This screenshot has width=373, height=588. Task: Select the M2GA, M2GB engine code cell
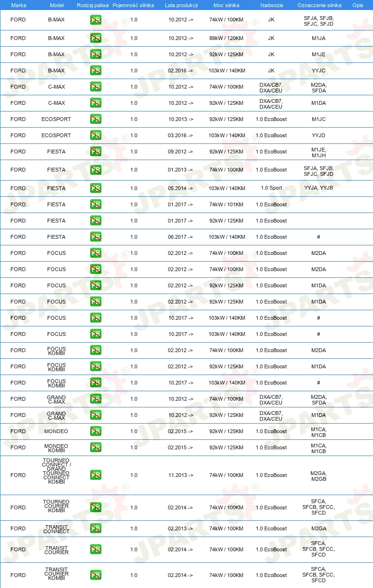(x=319, y=476)
